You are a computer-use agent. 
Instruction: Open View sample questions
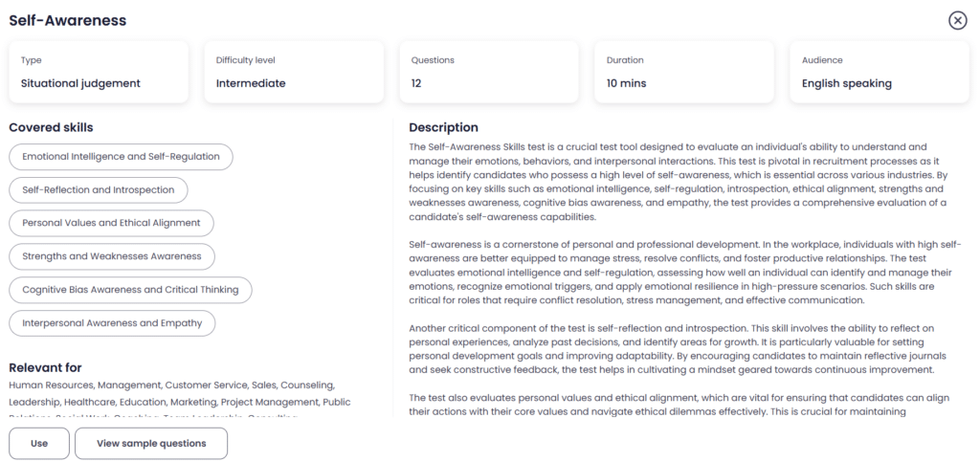[151, 444]
